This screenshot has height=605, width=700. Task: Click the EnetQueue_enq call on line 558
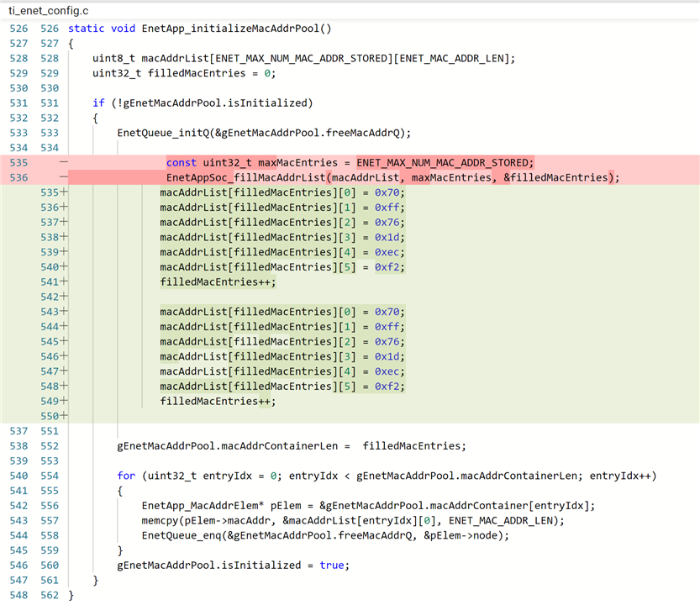(325, 535)
